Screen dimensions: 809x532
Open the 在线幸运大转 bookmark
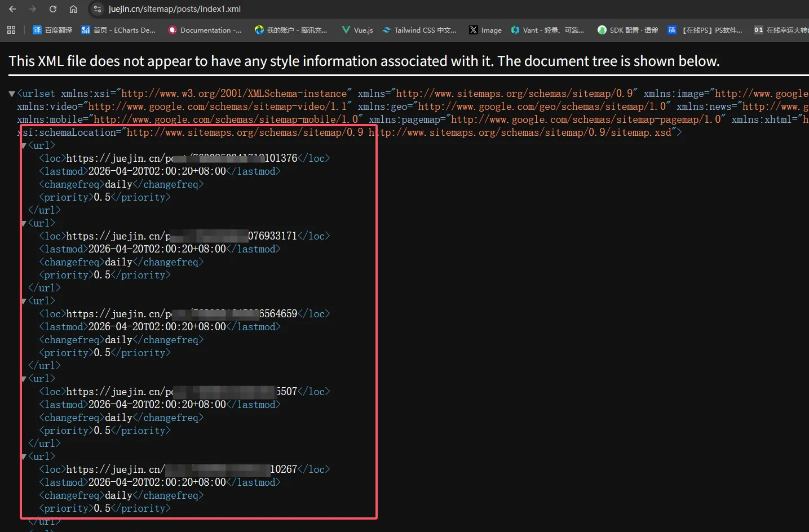[781, 30]
